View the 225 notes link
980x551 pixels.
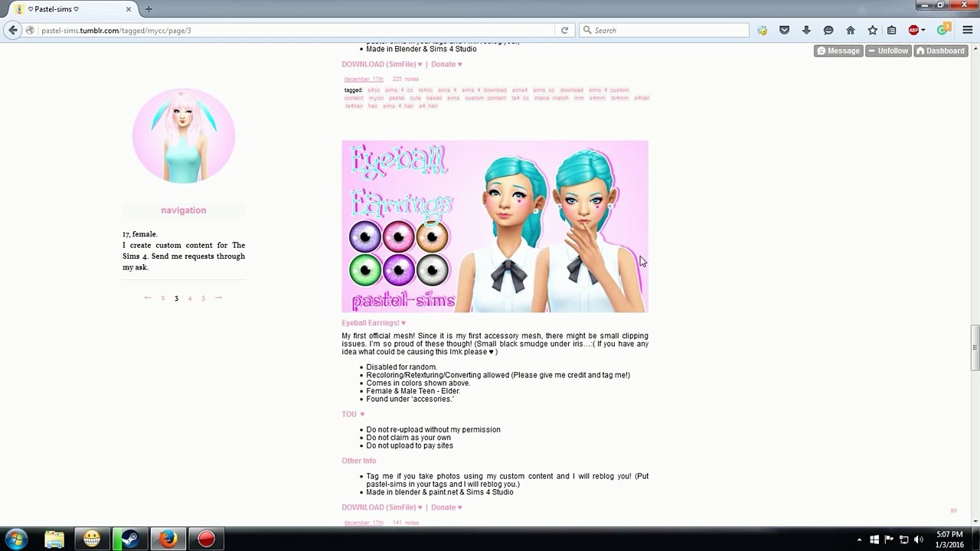(x=406, y=79)
